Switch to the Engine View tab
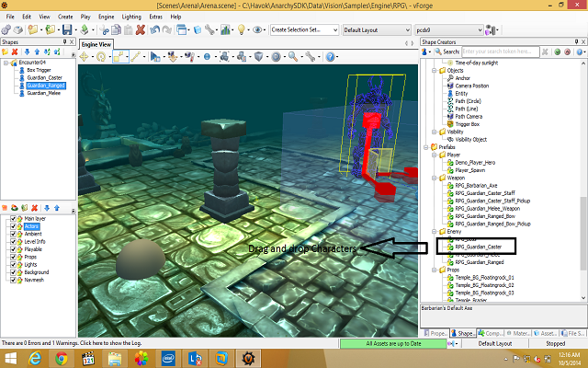The width and height of the screenshot is (588, 368). [96, 44]
